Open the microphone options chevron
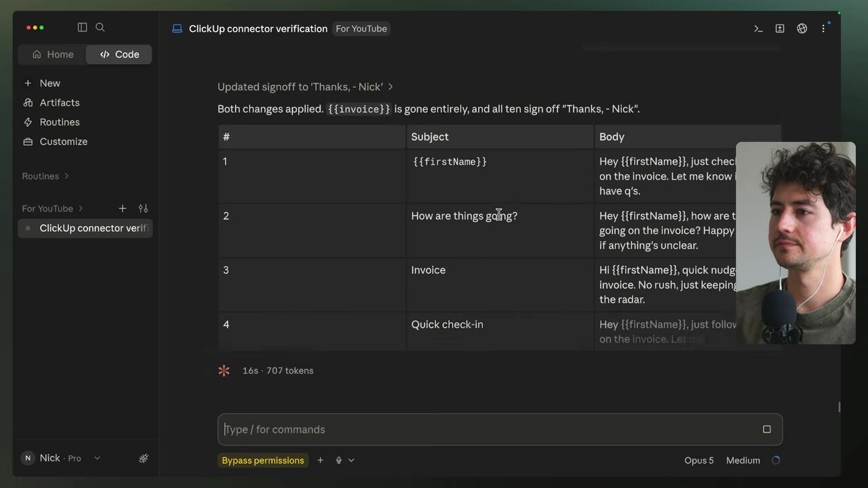The width and height of the screenshot is (868, 488). point(351,460)
